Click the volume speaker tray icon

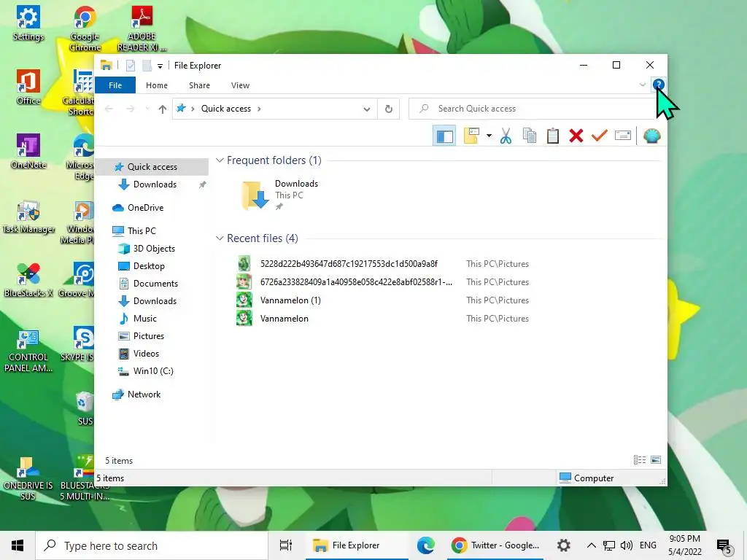627,545
